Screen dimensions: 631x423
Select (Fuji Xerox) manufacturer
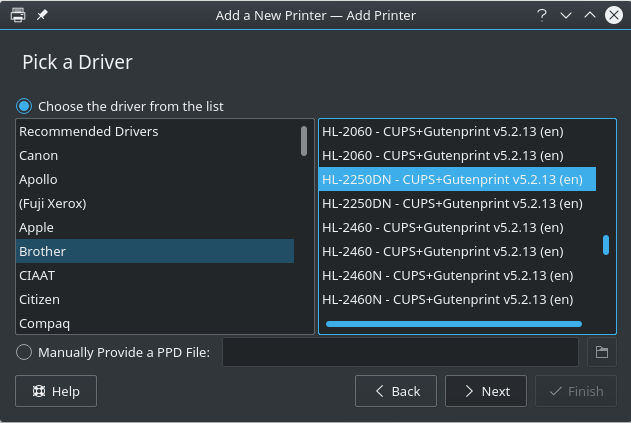point(155,203)
